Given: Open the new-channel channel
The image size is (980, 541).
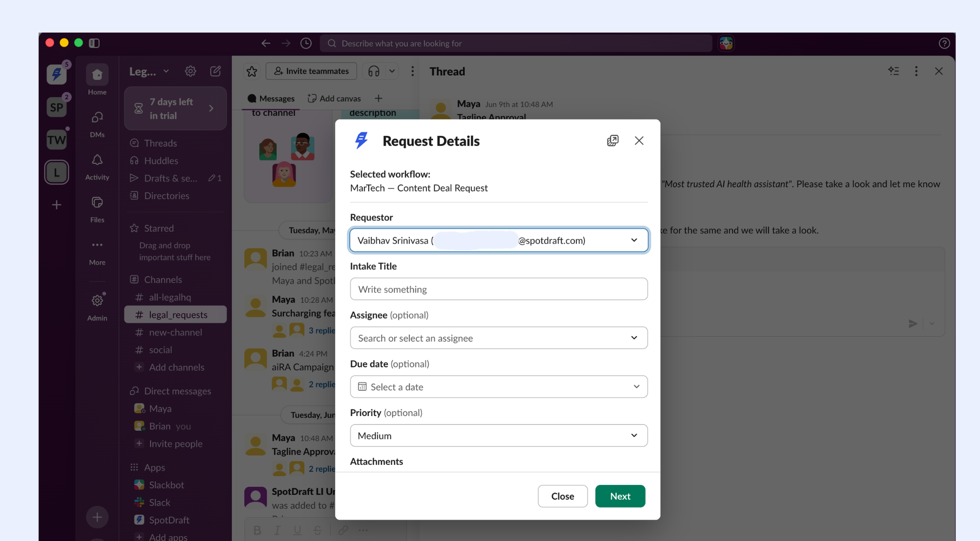Looking at the screenshot, I should (x=175, y=332).
